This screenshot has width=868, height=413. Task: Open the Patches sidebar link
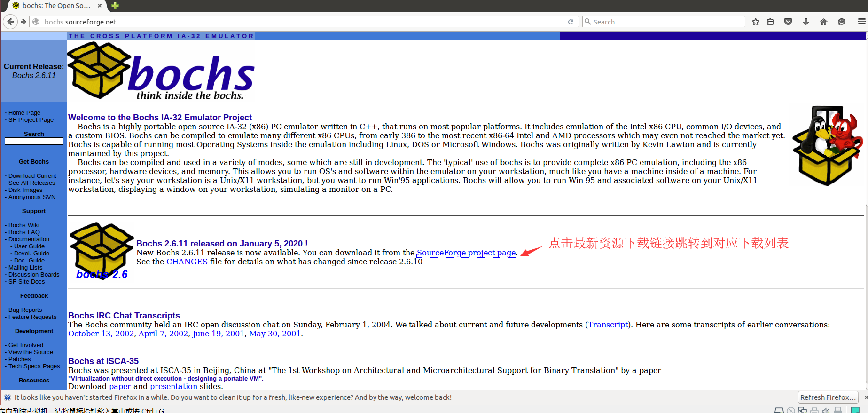point(19,359)
